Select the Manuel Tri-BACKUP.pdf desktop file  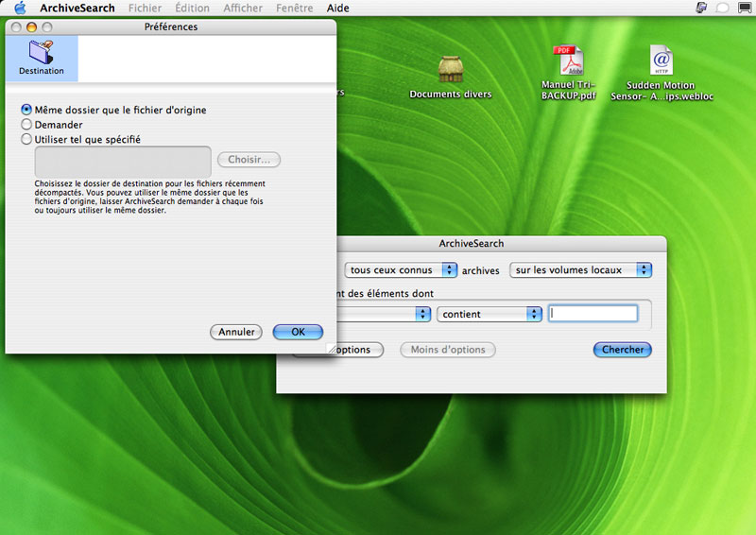coord(569,73)
